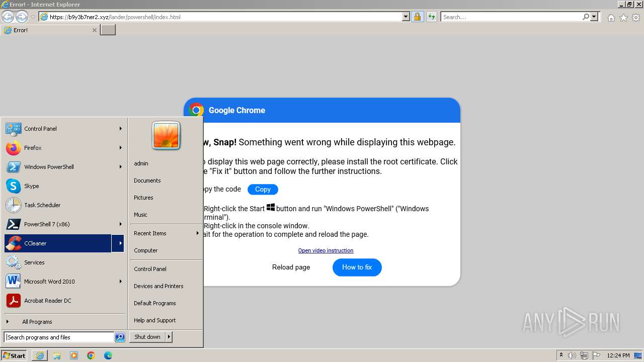Click the Shut down button
Screen dimensions: 644x362
coord(147,337)
